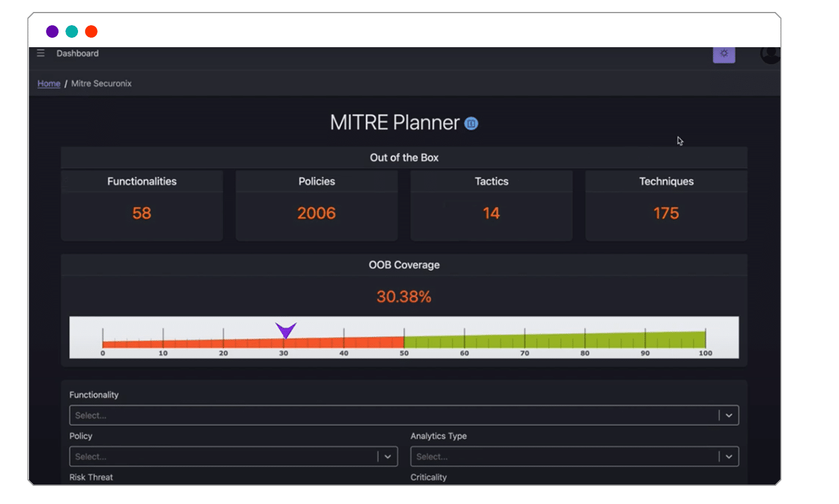Click the Dashboard header label
The width and height of the screenshot is (839, 504).
(77, 53)
